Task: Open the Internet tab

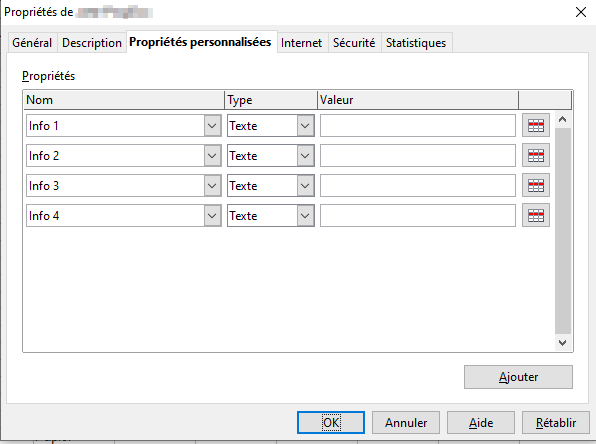Action: click(x=301, y=43)
